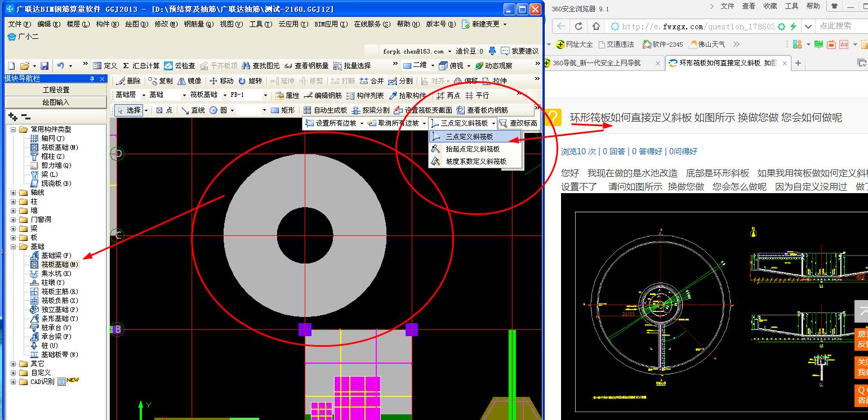The height and width of the screenshot is (420, 868).
Task: Click the 复制 copy tool
Action: 161,81
